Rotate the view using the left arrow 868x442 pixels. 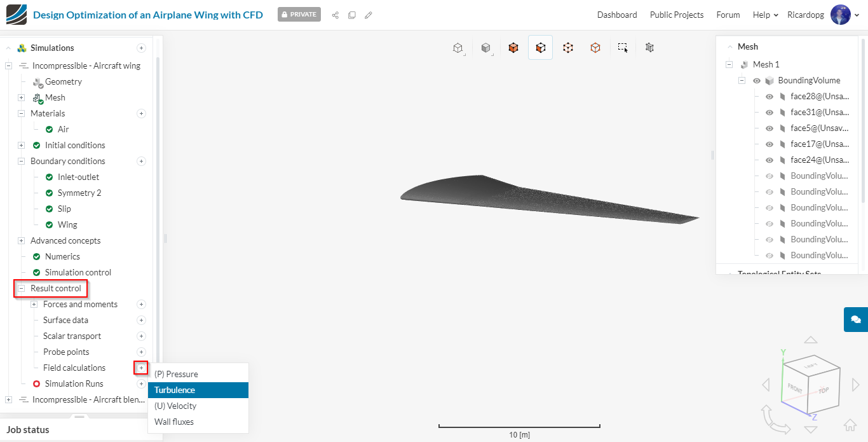(x=766, y=385)
